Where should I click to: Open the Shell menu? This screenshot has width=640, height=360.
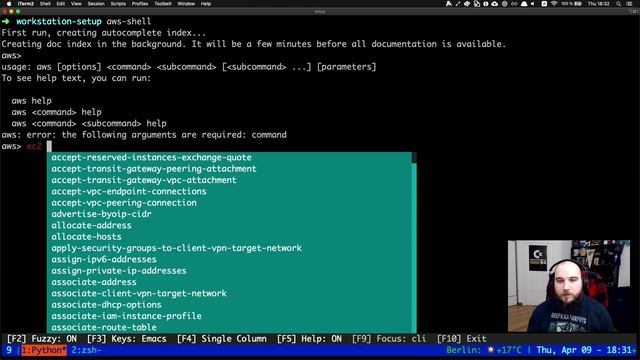click(x=45, y=4)
